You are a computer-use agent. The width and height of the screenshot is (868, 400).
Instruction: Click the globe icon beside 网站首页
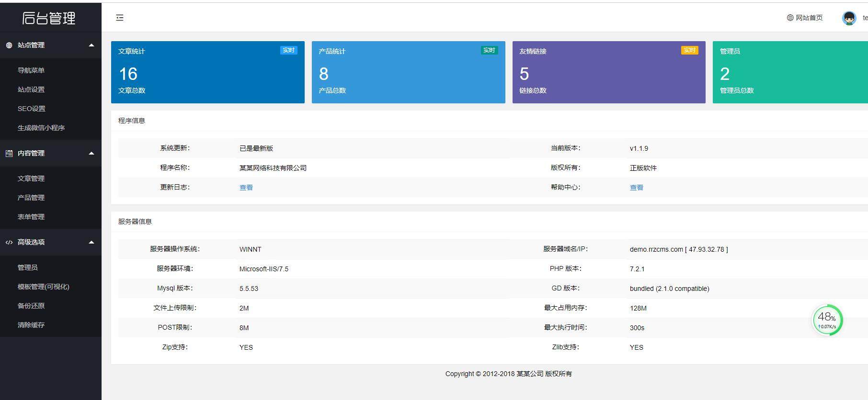(x=790, y=18)
